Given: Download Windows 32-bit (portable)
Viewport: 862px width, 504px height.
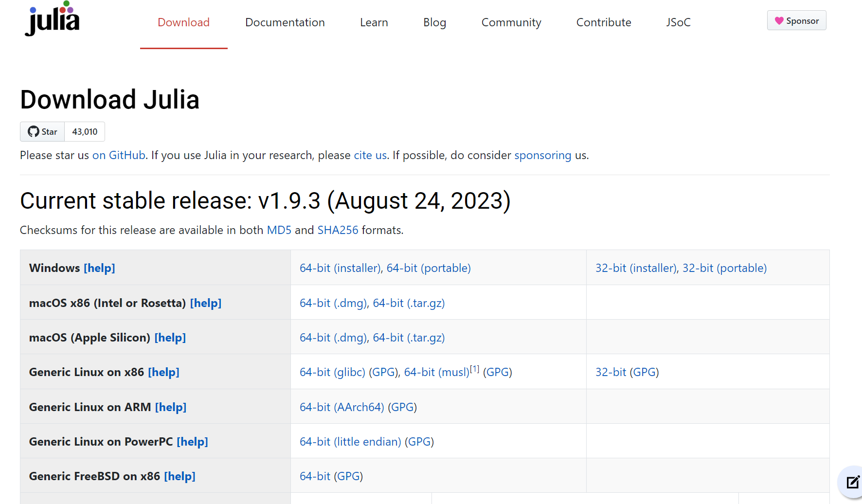Looking at the screenshot, I should pos(724,268).
